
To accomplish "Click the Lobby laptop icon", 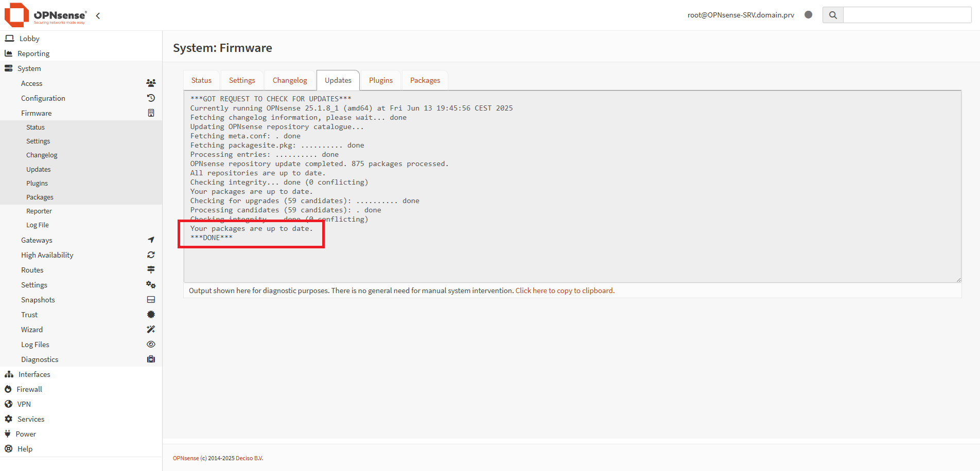I will (x=9, y=39).
